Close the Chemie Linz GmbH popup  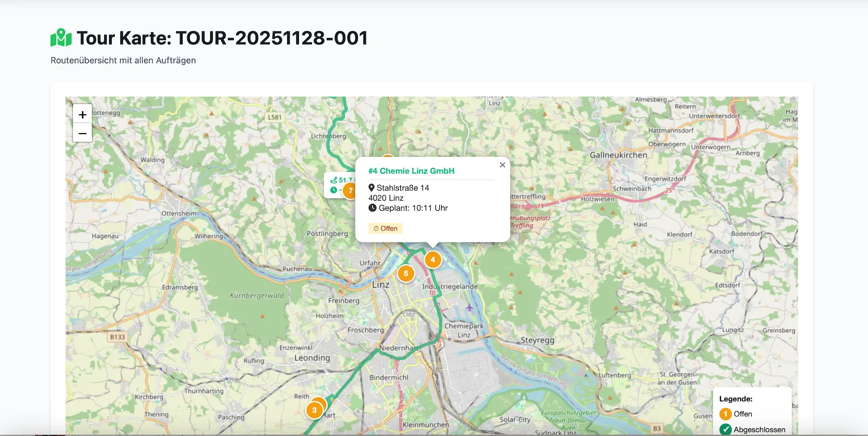(x=502, y=164)
